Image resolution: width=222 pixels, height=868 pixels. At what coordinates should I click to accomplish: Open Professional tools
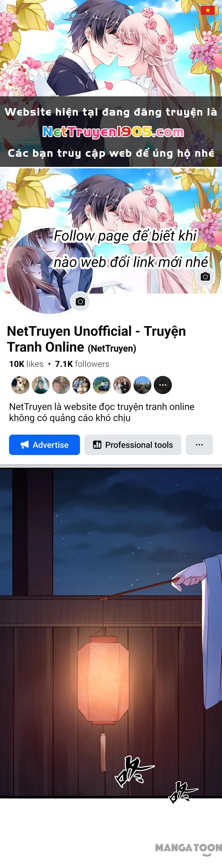133,445
